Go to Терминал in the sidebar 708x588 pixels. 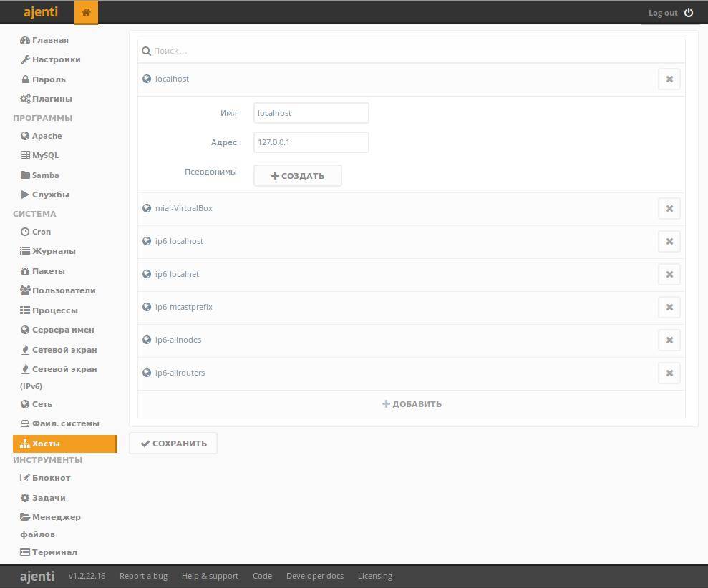click(54, 552)
